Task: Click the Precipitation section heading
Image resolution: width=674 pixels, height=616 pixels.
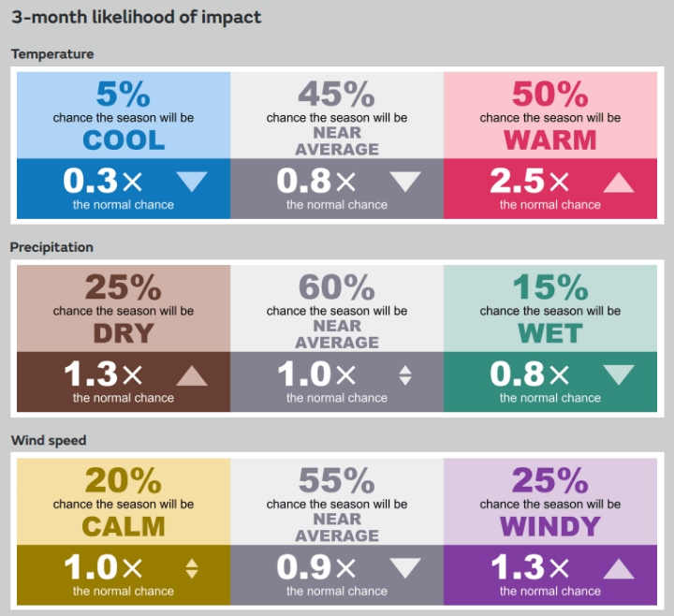Action: [x=51, y=247]
